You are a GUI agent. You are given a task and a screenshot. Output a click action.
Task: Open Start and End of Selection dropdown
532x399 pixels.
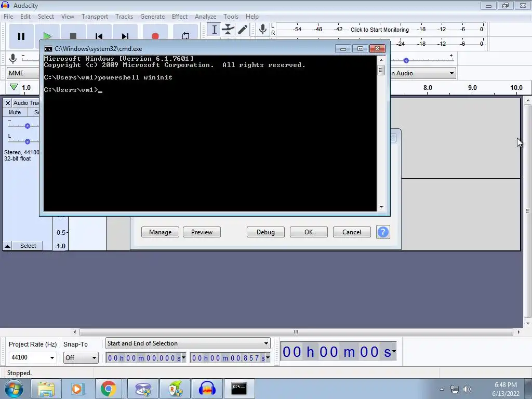(188, 343)
